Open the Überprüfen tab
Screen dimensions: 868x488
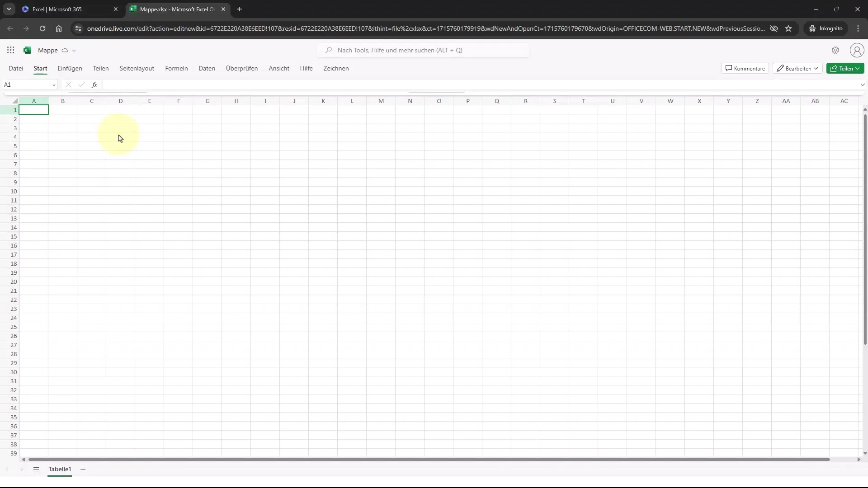pos(242,68)
